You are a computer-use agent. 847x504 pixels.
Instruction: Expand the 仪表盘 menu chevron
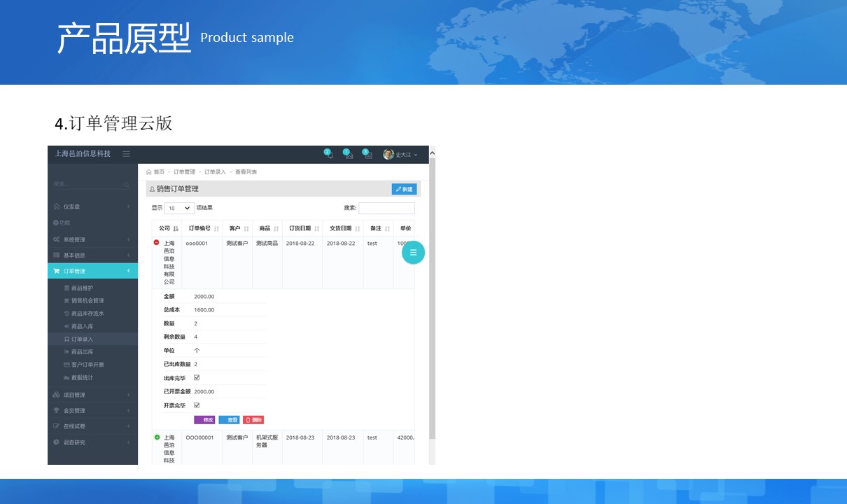pyautogui.click(x=129, y=206)
